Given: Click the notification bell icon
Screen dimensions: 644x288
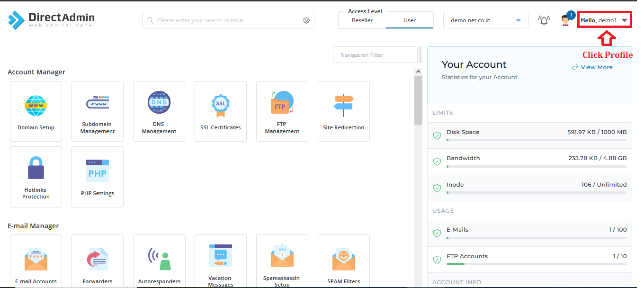Looking at the screenshot, I should pyautogui.click(x=544, y=20).
